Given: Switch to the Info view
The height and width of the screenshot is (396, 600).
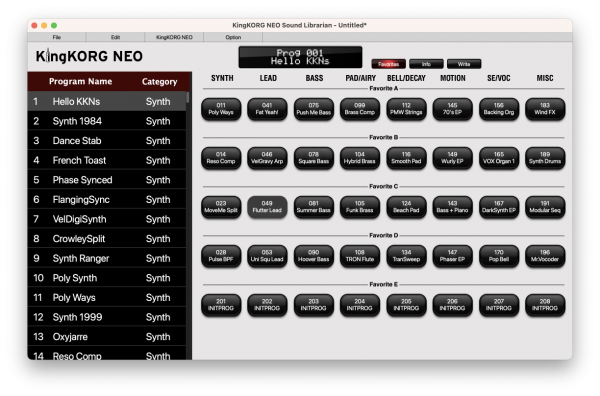Looking at the screenshot, I should click(426, 64).
